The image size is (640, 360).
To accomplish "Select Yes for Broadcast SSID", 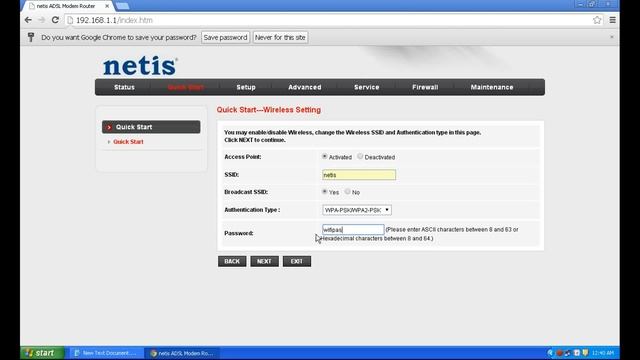I will click(324, 191).
